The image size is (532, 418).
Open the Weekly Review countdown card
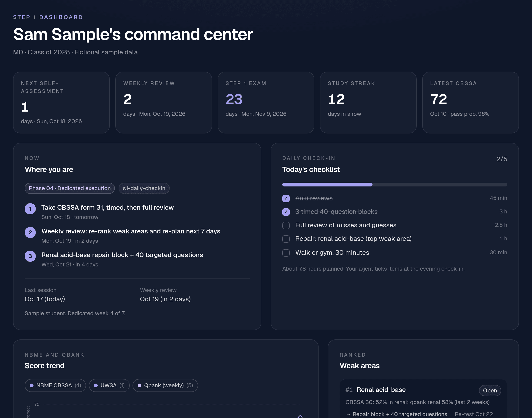click(163, 102)
